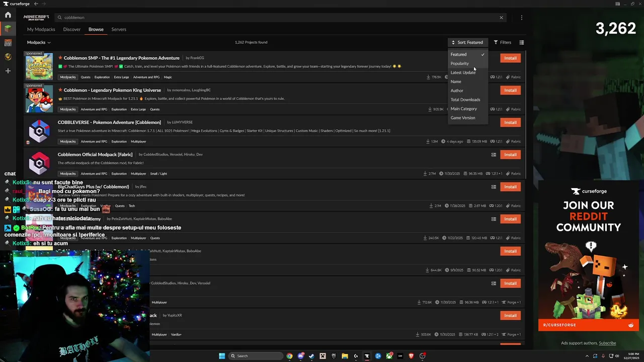Open CurseForge app icon in the taskbar
This screenshot has height=362, width=644.
pyautogui.click(x=367, y=356)
